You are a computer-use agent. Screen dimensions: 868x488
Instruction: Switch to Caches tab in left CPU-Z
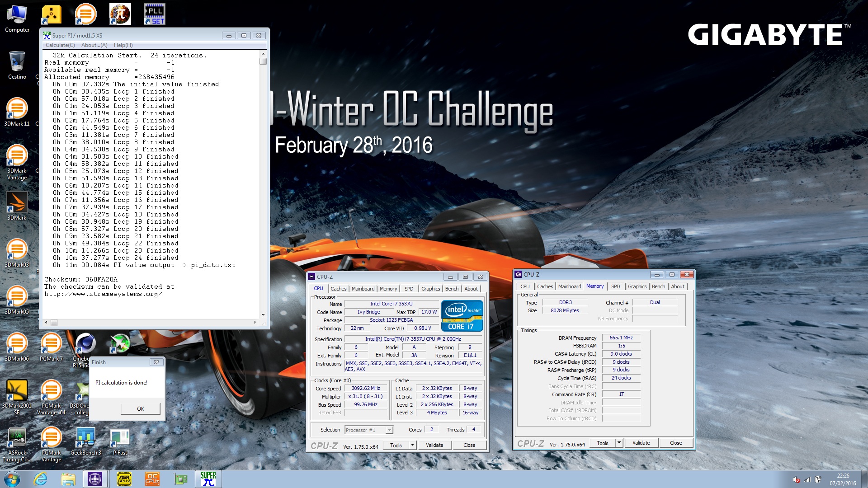click(x=338, y=289)
